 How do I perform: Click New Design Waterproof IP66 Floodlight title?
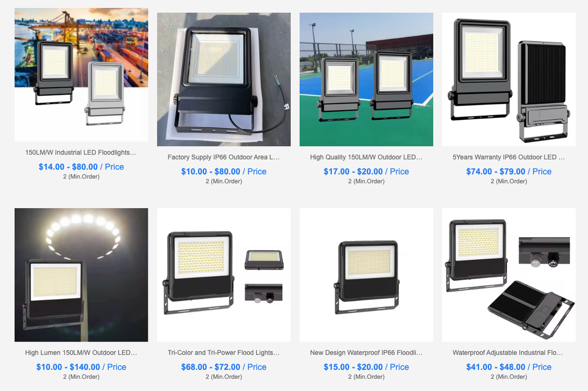pos(366,353)
